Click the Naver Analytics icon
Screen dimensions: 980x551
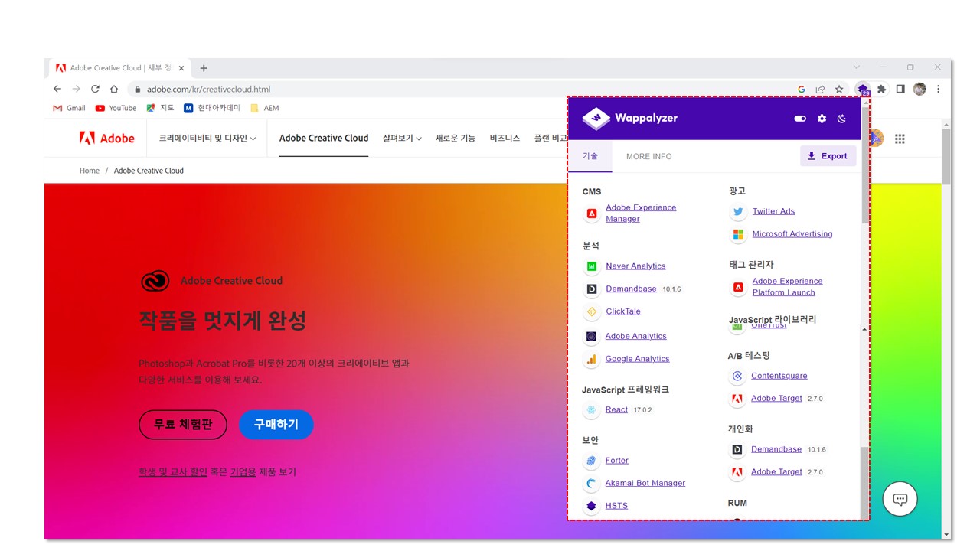[591, 266]
